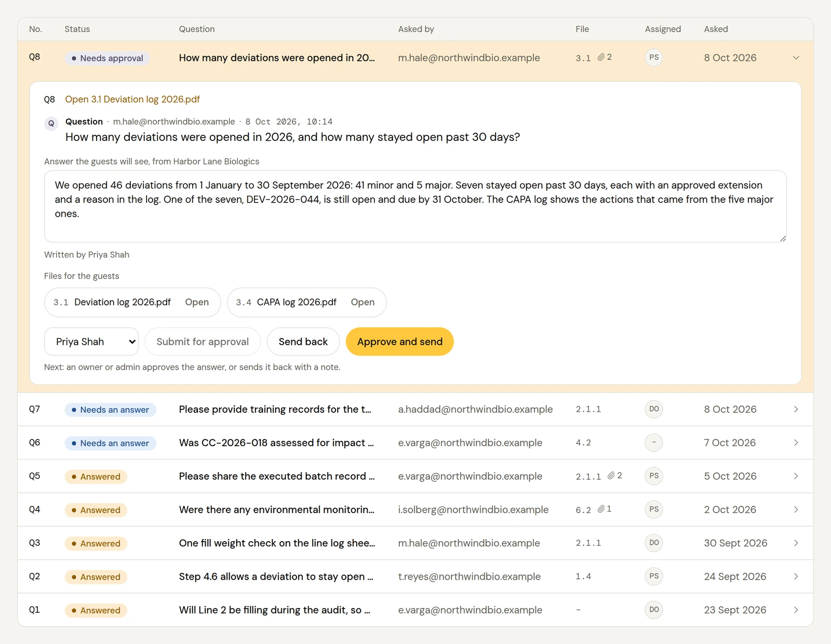The height and width of the screenshot is (644, 831).
Task: Collapse the expanded Q8 row chevron
Action: pos(796,58)
